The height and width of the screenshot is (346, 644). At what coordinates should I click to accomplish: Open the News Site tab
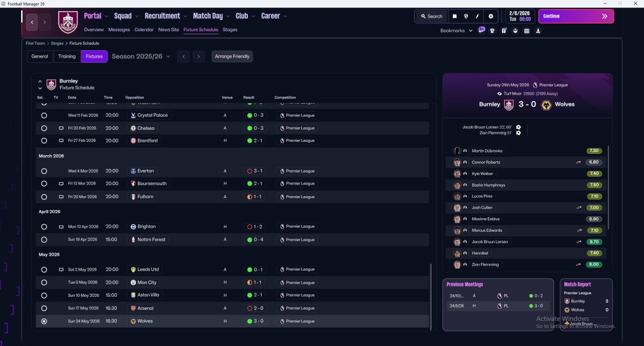click(x=169, y=30)
